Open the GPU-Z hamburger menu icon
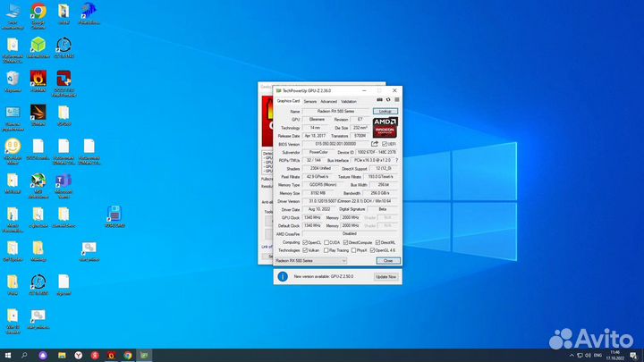644x362 pixels. 397,100
